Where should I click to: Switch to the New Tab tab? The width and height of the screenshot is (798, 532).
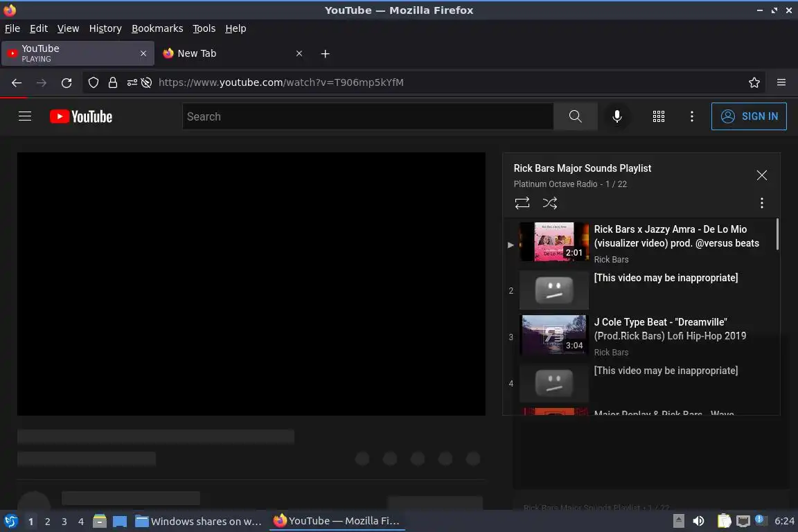233,53
